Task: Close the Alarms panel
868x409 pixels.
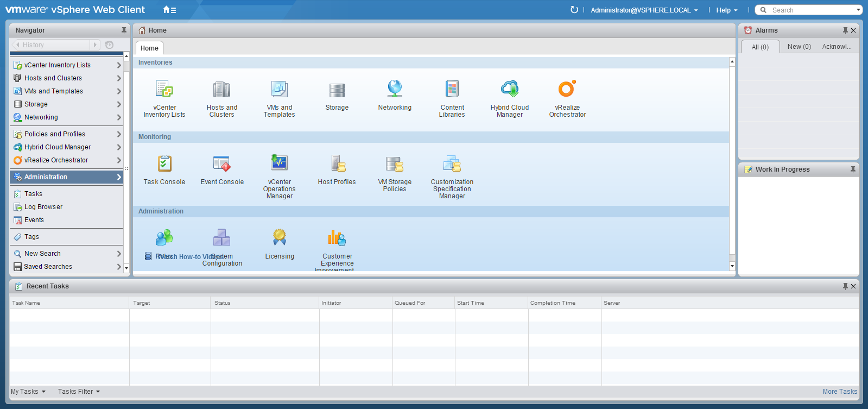Action: (853, 30)
